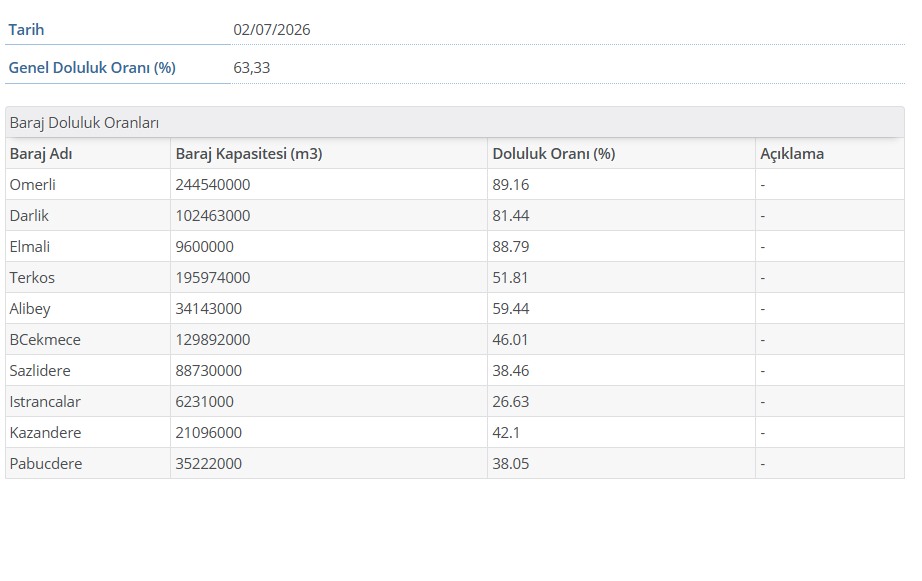
Task: Click capacity value 21096000
Action: (209, 433)
